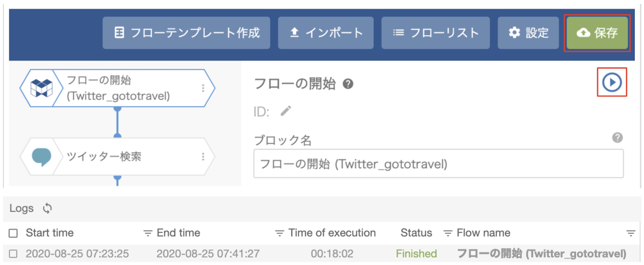Select the speech bubble Twitter search icon
Image resolution: width=644 pixels, height=265 pixels.
pos(41,157)
